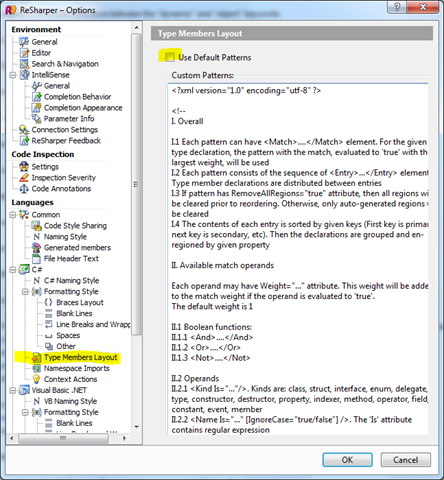The width and height of the screenshot is (444, 480).
Task: Open the Spaces formatting page
Action: pyautogui.click(x=68, y=335)
